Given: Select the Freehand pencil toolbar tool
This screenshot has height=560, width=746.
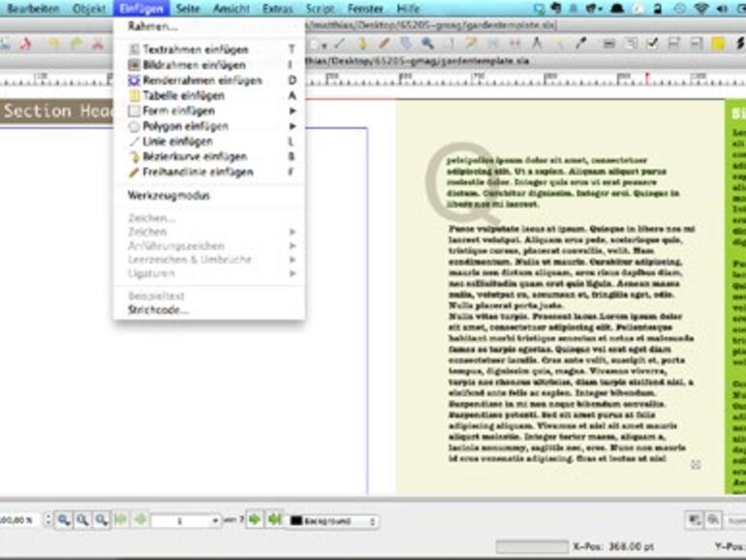Looking at the screenshot, I should [384, 44].
